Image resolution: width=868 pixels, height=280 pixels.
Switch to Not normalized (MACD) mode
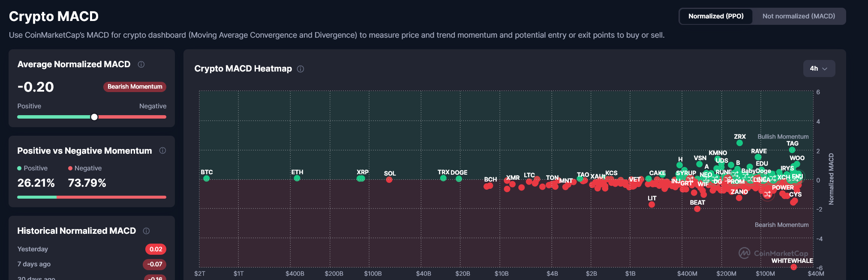[x=799, y=16]
